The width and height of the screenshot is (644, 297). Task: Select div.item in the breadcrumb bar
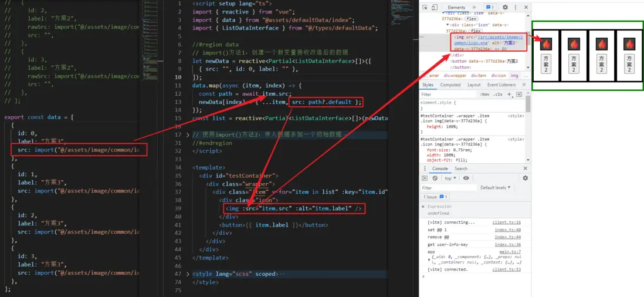click(x=479, y=76)
